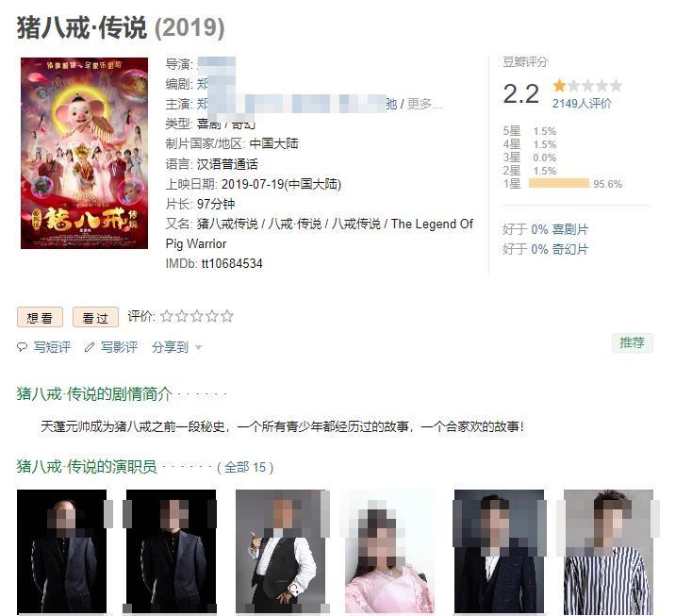Click the gold star in the 豆瓣评分 panel
Image resolution: width=692 pixels, height=616 pixels.
coord(559,85)
